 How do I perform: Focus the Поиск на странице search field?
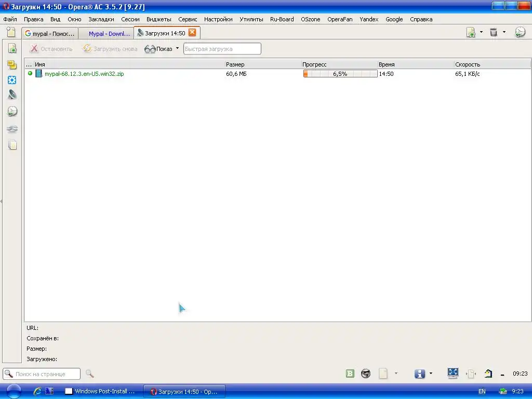coord(42,374)
